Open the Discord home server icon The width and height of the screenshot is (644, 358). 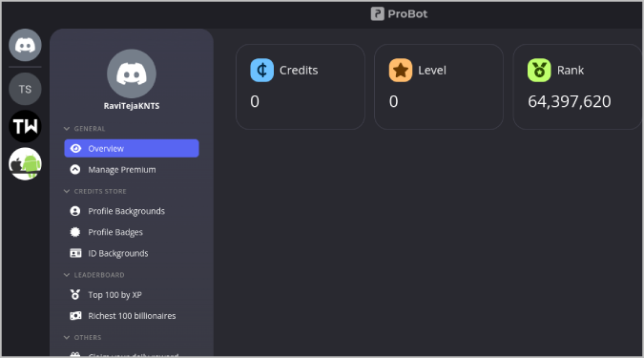25,45
